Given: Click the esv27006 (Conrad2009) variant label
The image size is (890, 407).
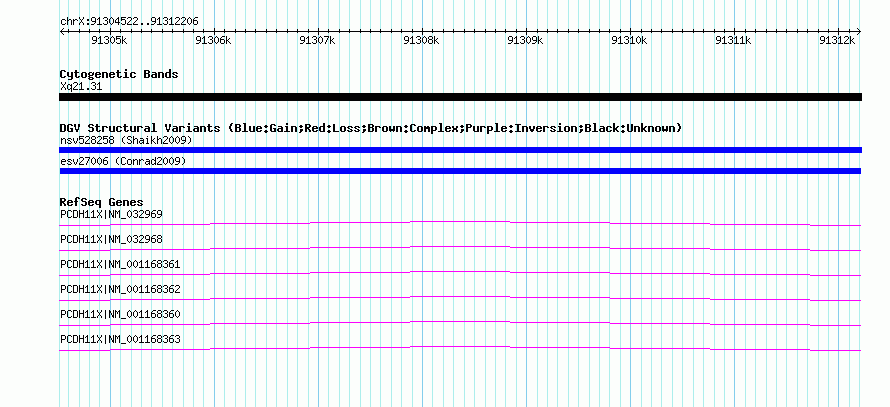Looking at the screenshot, I should pos(123,162).
